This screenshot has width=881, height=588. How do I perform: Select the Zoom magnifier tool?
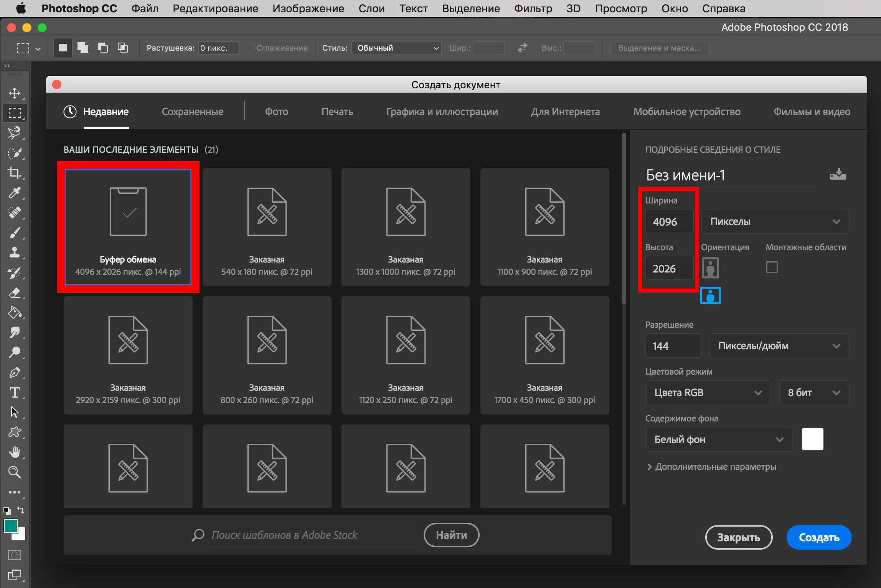tap(15, 472)
